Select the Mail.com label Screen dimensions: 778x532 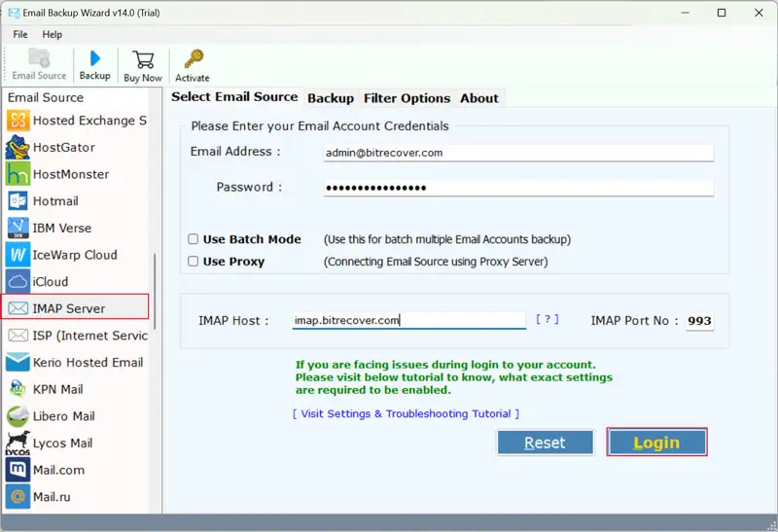click(58, 470)
